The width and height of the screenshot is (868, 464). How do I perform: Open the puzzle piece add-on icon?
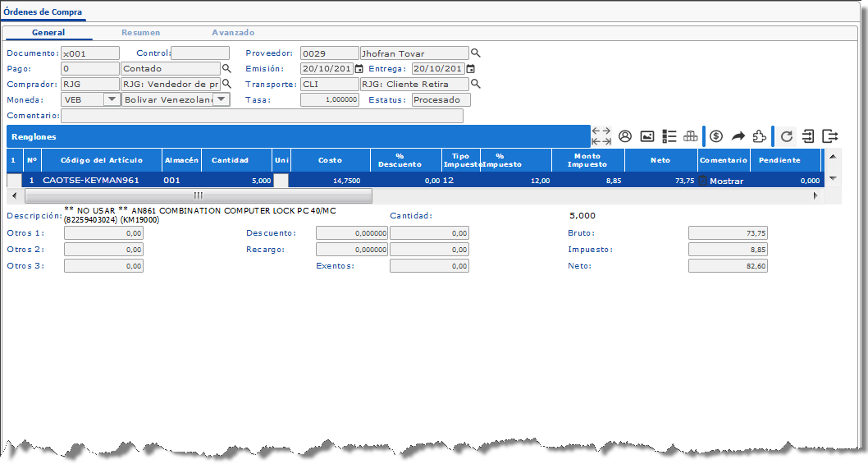pyautogui.click(x=760, y=136)
